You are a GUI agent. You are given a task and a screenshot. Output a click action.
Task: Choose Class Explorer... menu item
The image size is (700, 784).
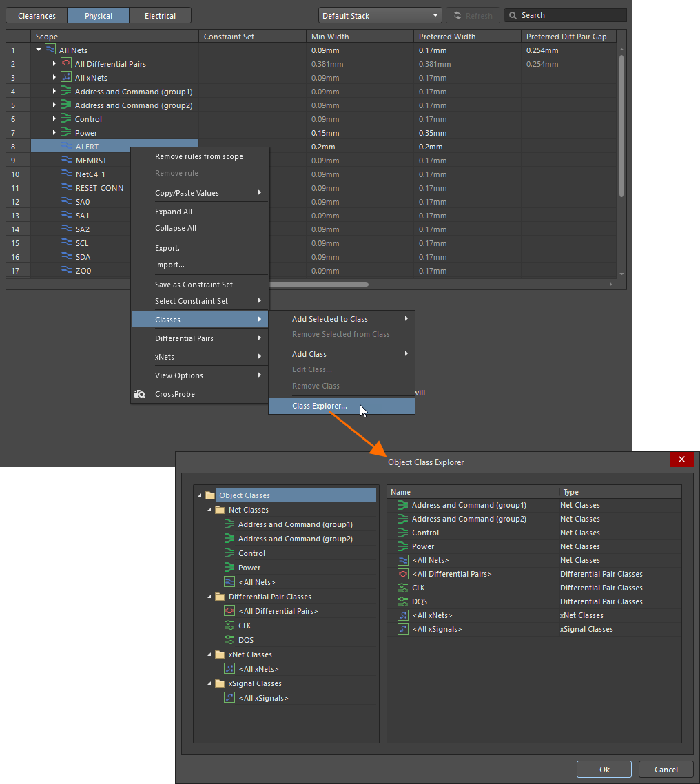pyautogui.click(x=342, y=406)
